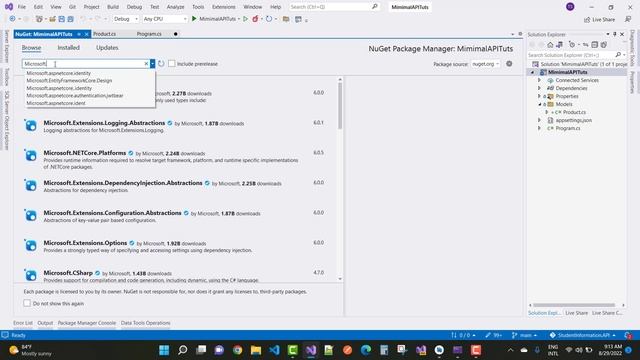This screenshot has width=640, height=360.
Task: Click the Hot Reload flame icon
Action: [x=255, y=19]
